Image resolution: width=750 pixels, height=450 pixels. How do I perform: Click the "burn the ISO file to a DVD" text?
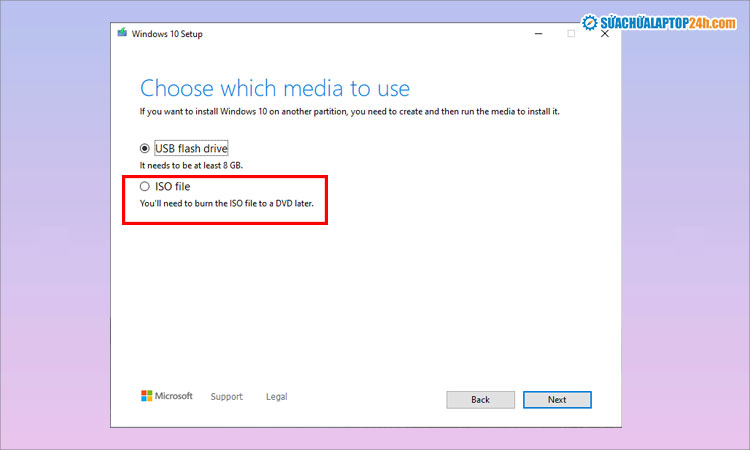(x=232, y=203)
